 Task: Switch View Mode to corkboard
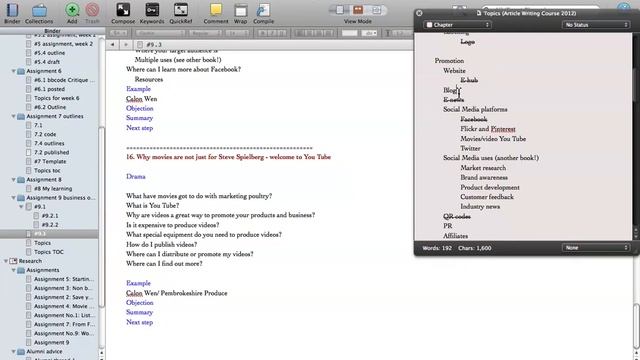coord(358,10)
